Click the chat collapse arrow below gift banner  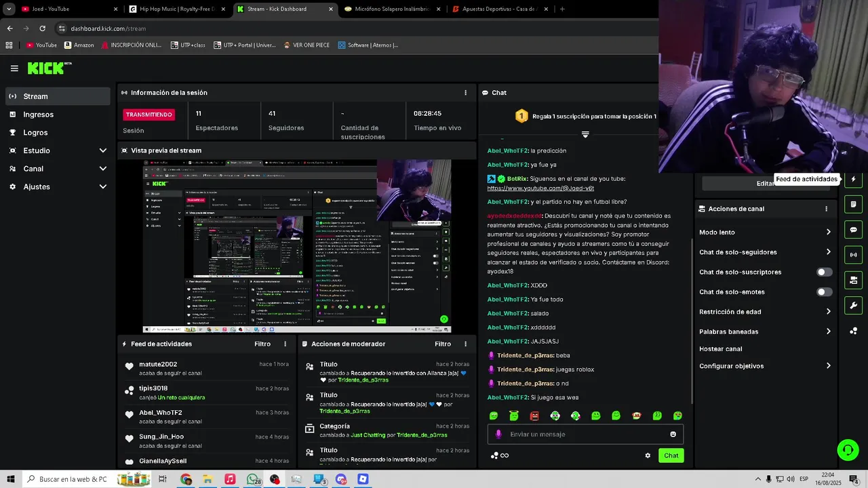click(585, 134)
